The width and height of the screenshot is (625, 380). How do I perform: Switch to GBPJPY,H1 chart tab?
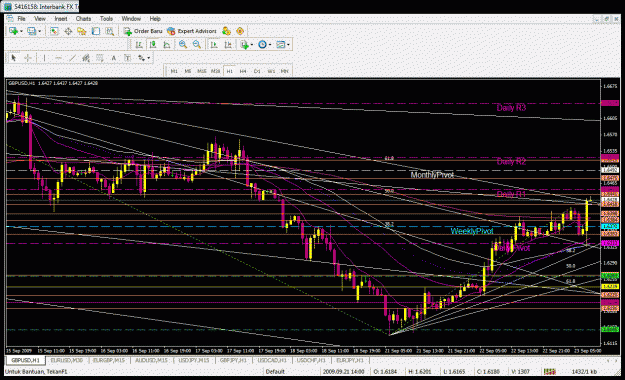(x=233, y=360)
